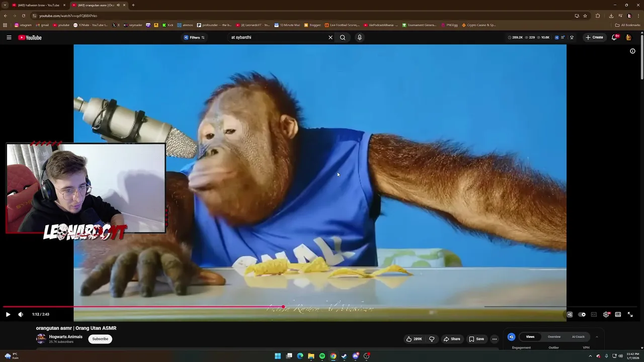644x362 pixels.
Task: Click the address bar URL
Action: coord(68,16)
